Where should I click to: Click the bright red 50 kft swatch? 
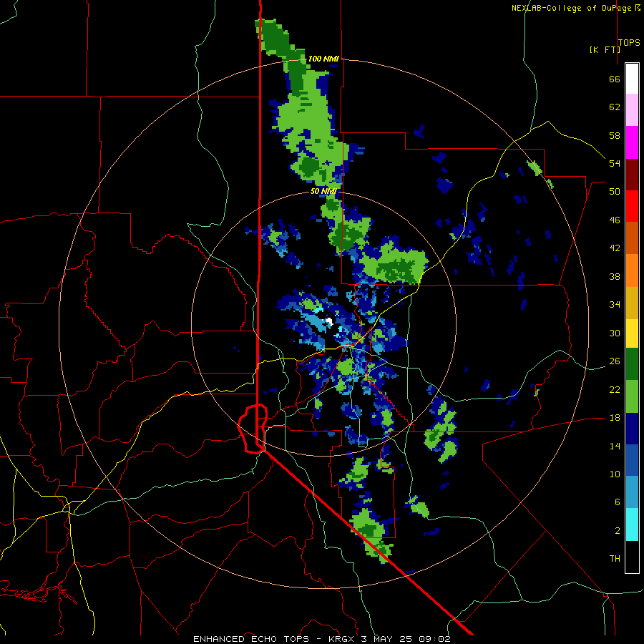pos(632,206)
